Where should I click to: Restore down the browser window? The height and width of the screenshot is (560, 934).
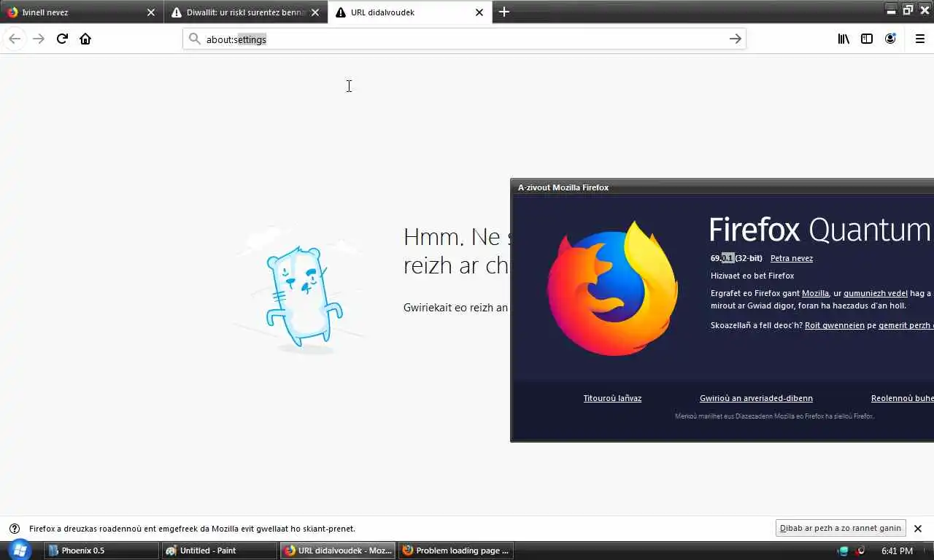[908, 9]
